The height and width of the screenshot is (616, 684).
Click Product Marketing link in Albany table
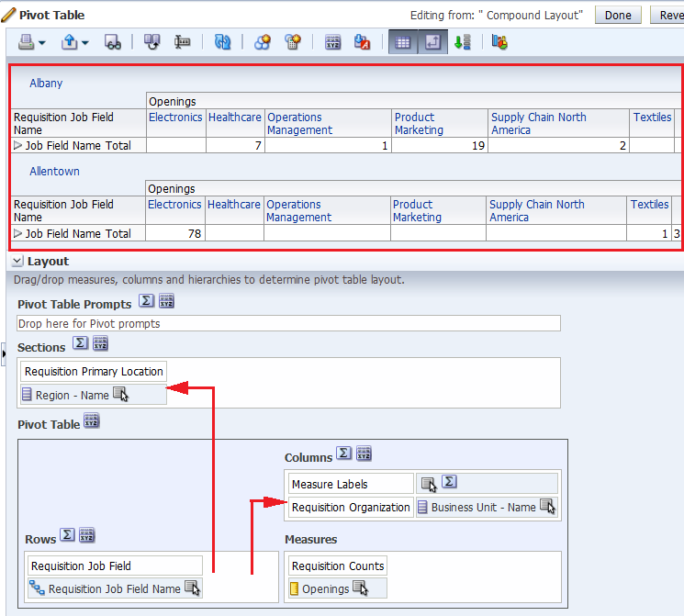419,123
